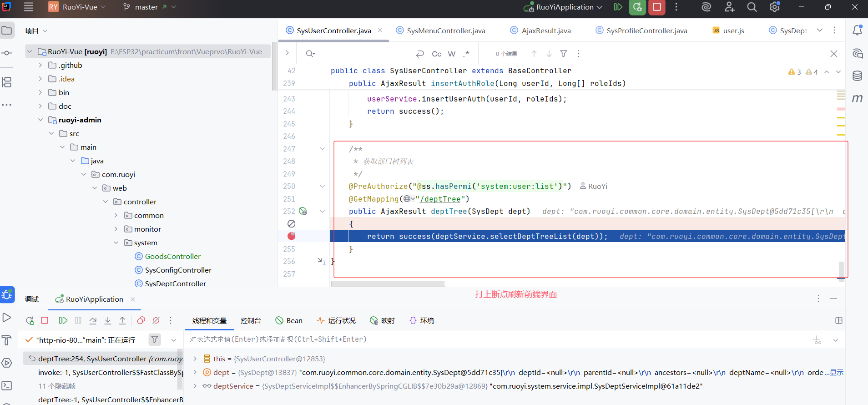Image resolution: width=868 pixels, height=405 pixels.
Task: Select the deptTree:254 stack frame
Action: coord(104,359)
